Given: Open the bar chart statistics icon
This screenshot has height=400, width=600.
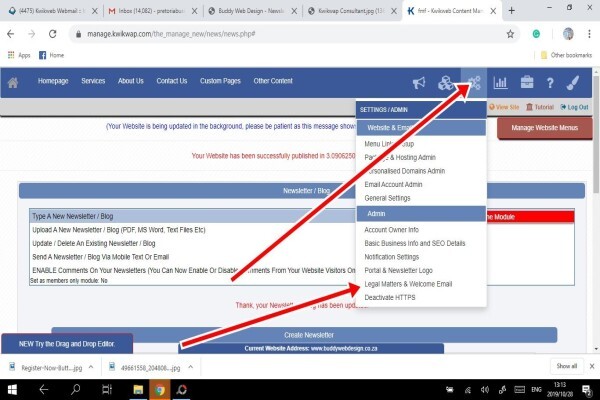Looking at the screenshot, I should 500,82.
